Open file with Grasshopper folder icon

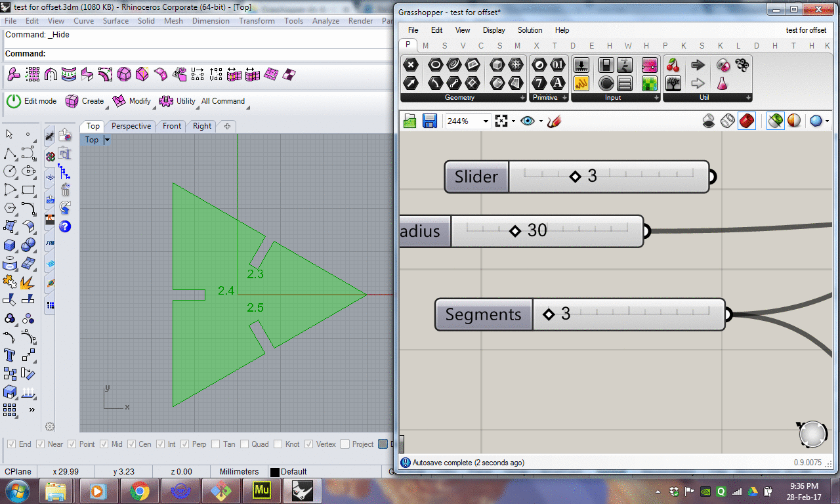point(410,121)
